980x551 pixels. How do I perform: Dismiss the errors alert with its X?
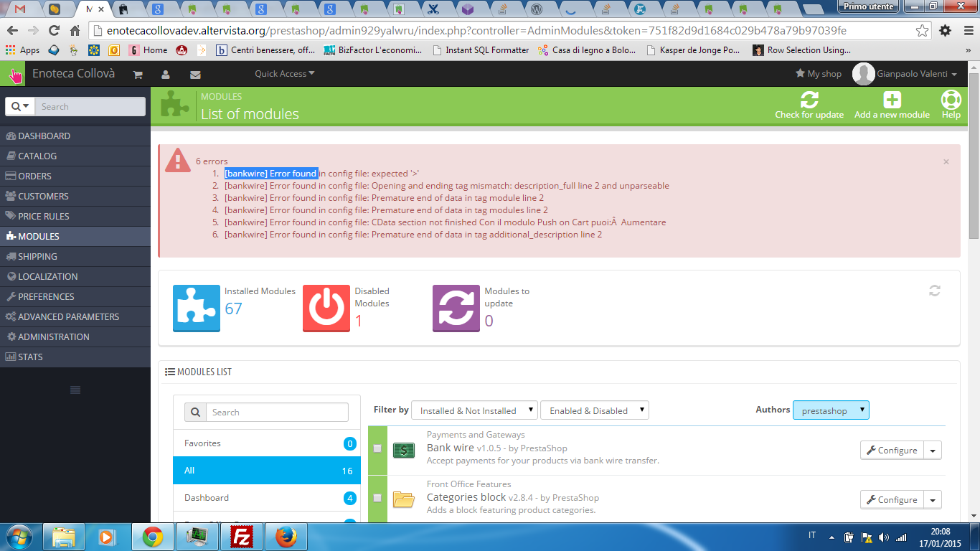pos(946,162)
